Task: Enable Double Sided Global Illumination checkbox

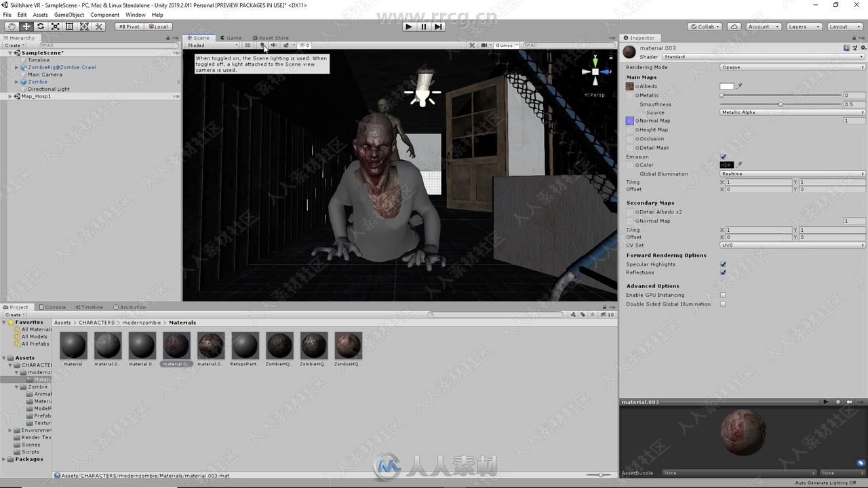Action: [723, 304]
